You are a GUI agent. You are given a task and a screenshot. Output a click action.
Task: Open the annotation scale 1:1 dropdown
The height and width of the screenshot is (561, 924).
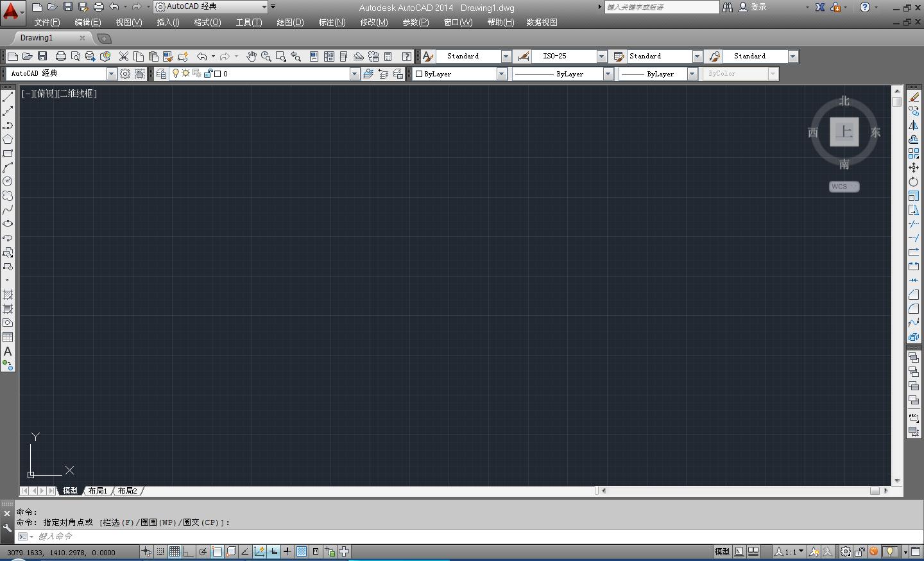pos(789,551)
